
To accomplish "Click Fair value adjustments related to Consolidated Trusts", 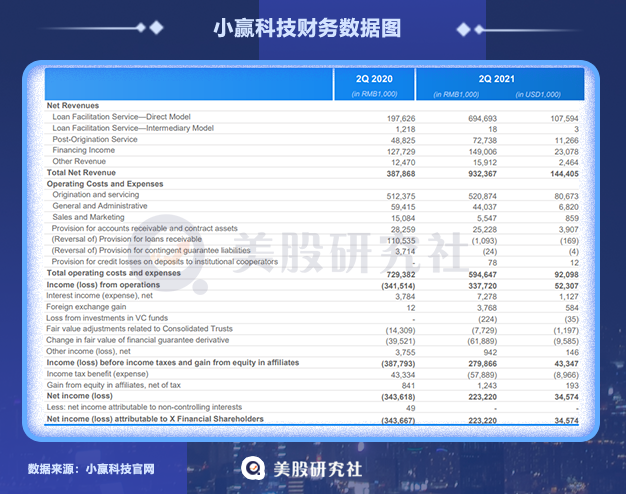I will [139, 329].
